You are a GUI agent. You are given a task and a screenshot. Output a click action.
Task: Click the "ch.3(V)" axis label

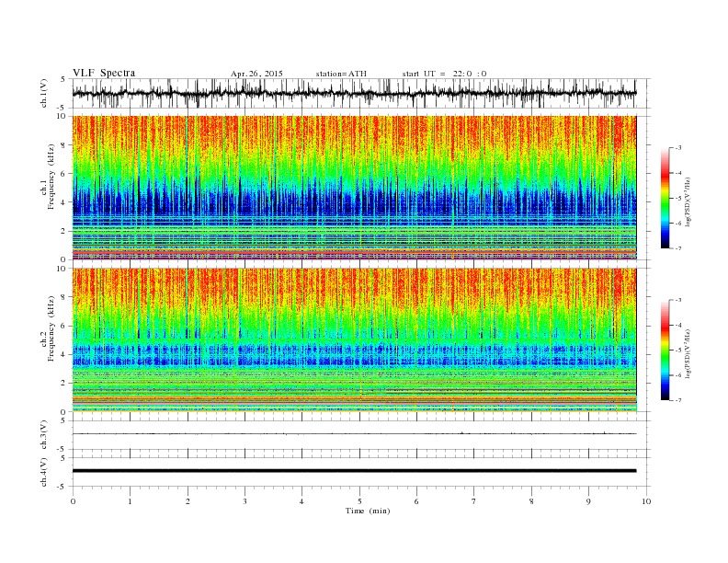[x=44, y=435]
